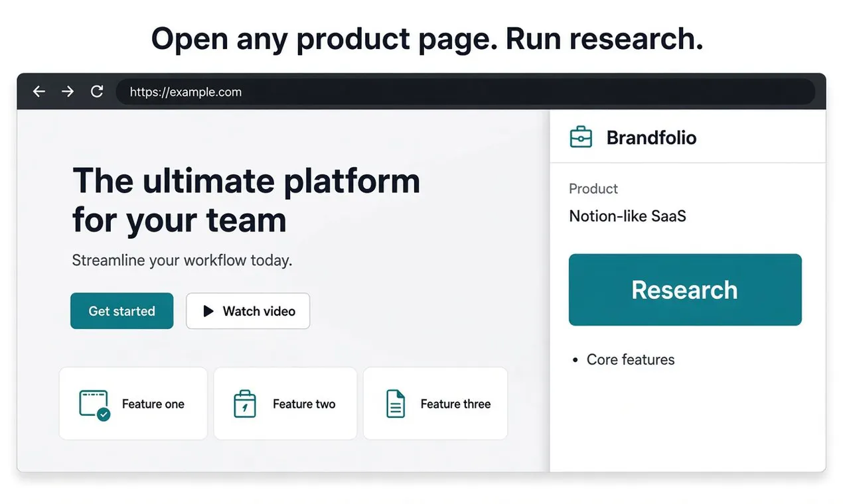Click the Feature three document icon
The image size is (843, 504).
(x=396, y=404)
